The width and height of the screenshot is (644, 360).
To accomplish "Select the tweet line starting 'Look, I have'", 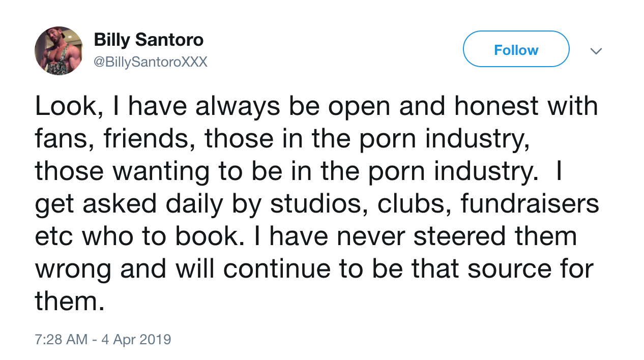I will [316, 107].
